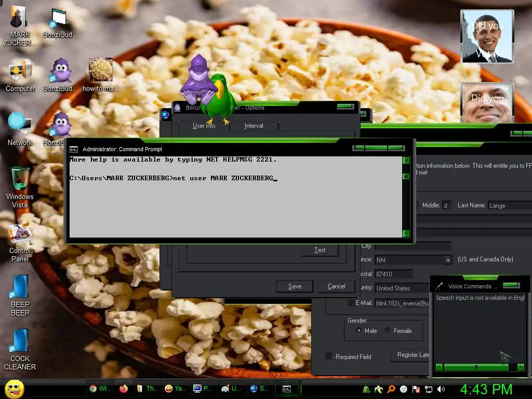Screen dimensions: 532x399
Task: Open the MARK ZUCKERBERG desktop folder icon
Action: tap(20, 24)
